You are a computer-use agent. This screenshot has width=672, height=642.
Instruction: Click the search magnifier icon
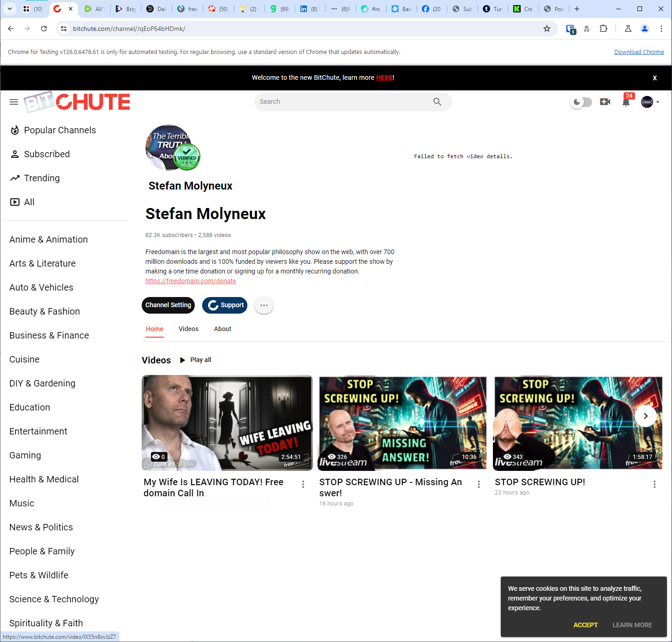click(x=437, y=102)
